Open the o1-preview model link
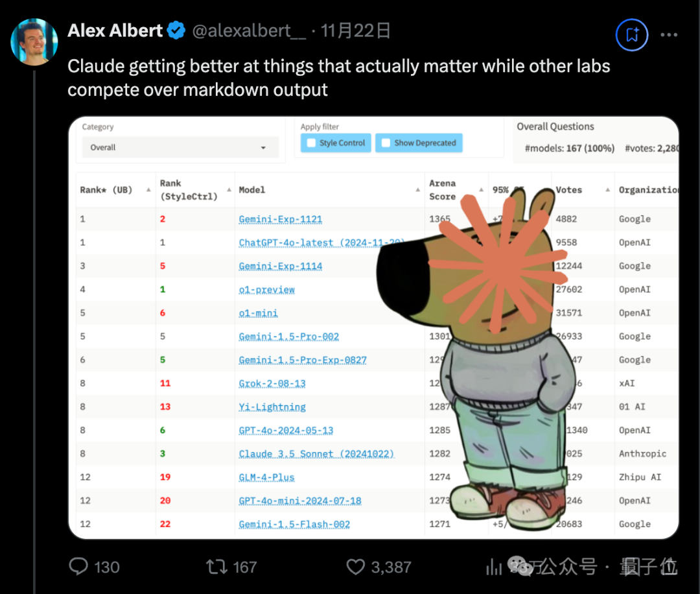Image resolution: width=700 pixels, height=594 pixels. (x=266, y=289)
